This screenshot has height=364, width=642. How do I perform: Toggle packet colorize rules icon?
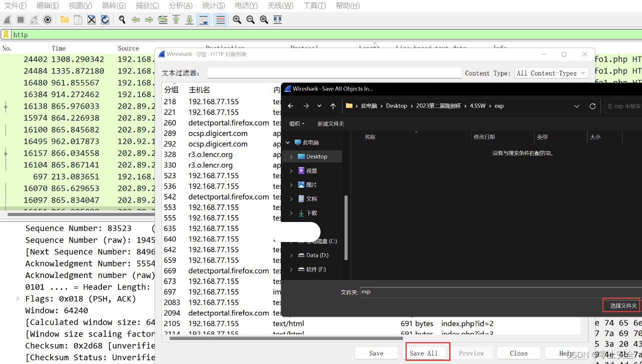(220, 20)
